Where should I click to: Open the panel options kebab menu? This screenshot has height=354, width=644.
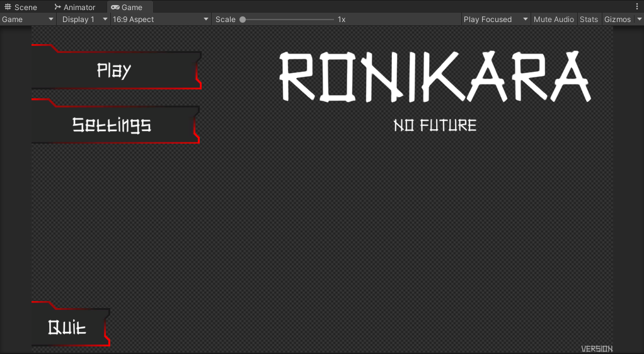tap(637, 6)
